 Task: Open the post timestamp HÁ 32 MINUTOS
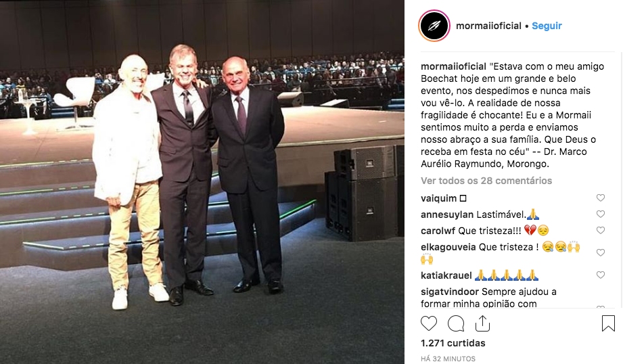pyautogui.click(x=448, y=359)
